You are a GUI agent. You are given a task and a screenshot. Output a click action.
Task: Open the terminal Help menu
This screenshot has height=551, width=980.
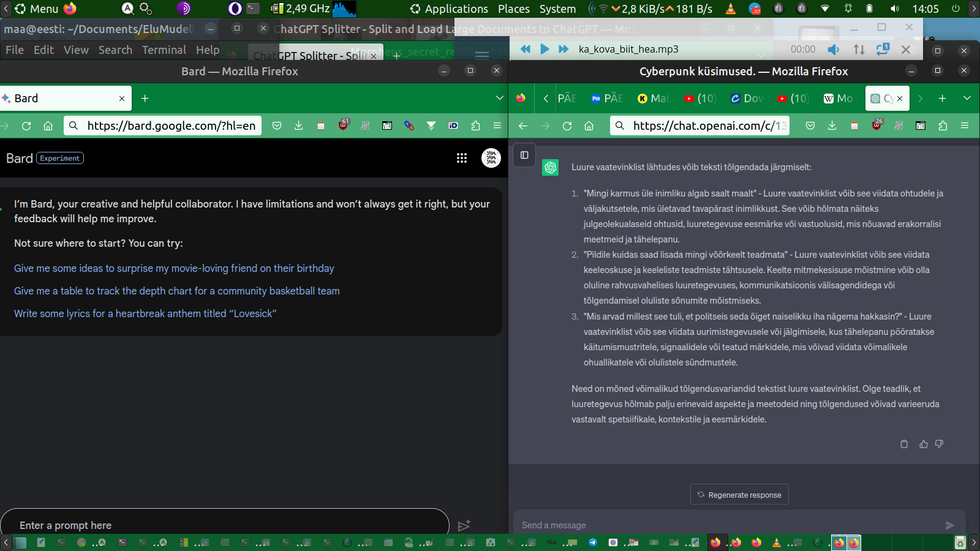[x=208, y=50]
